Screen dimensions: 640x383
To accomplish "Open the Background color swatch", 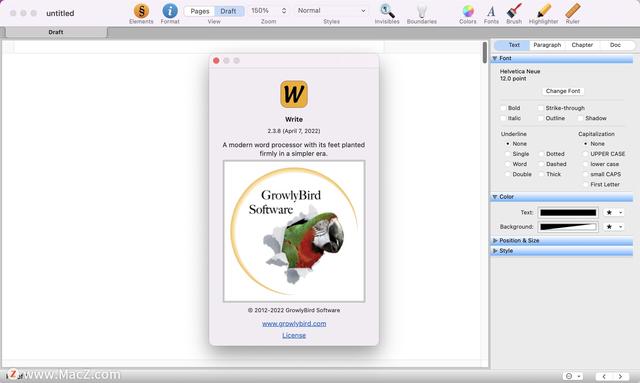I will click(568, 227).
